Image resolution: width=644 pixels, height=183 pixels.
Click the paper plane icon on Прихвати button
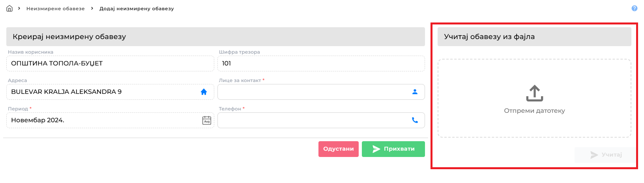click(x=376, y=149)
